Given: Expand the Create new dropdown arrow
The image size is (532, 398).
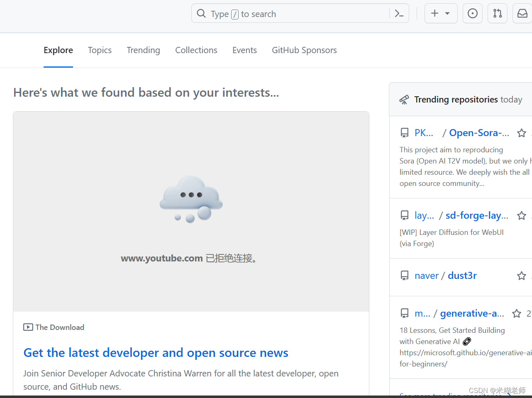Looking at the screenshot, I should coord(447,14).
